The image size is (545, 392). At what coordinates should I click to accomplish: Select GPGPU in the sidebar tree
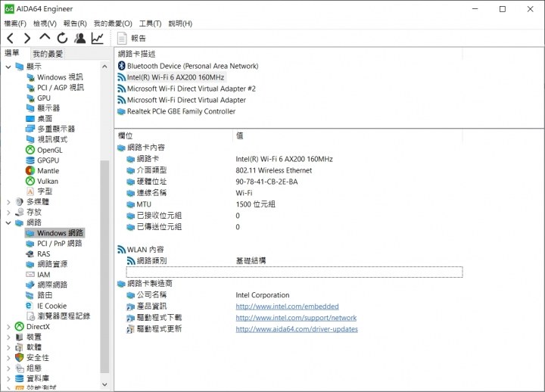tap(48, 160)
